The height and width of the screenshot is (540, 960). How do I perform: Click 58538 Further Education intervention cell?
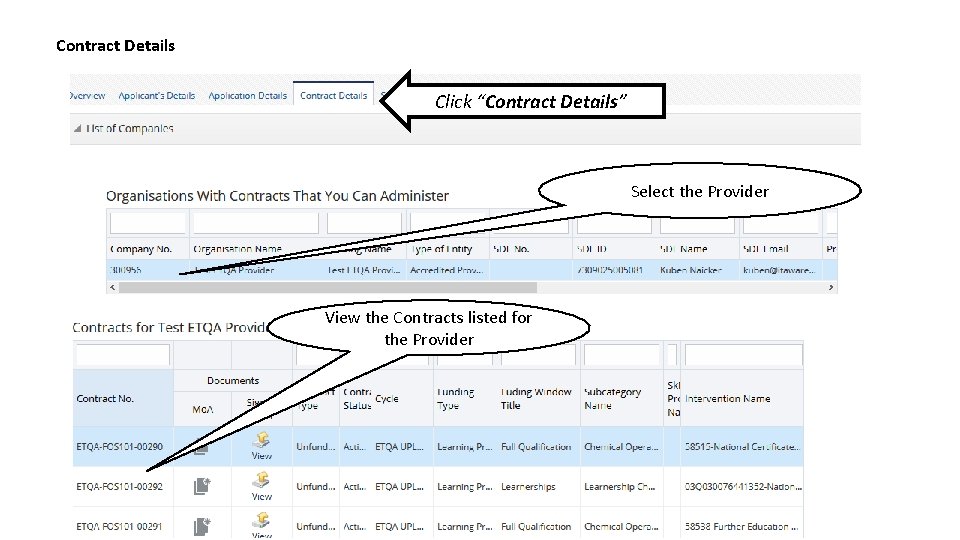click(x=741, y=527)
